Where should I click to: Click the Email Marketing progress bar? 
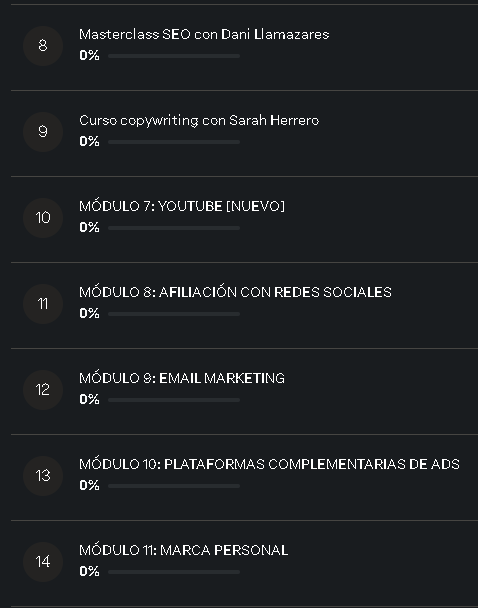174,400
